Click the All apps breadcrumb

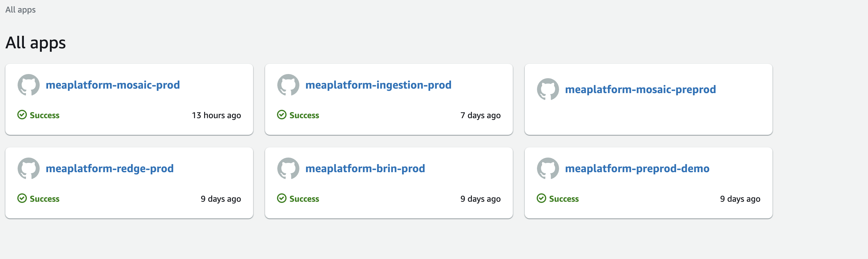click(21, 10)
